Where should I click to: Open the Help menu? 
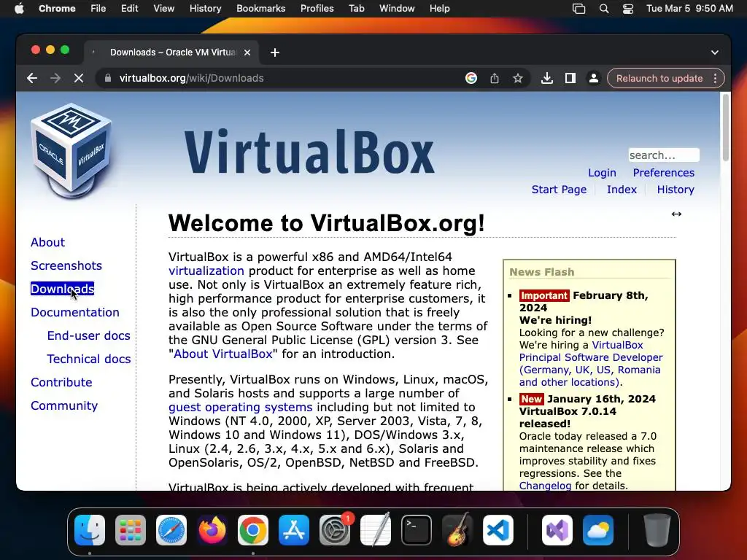(439, 9)
